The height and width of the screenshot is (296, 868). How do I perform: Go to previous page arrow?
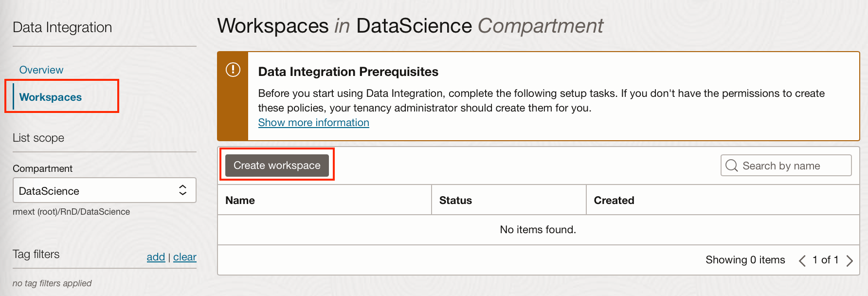pyautogui.click(x=802, y=261)
